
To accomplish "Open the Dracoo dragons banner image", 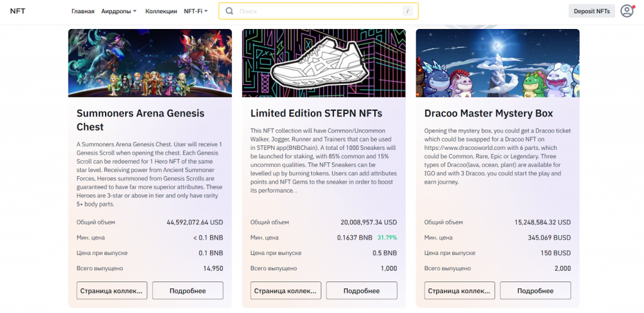I will point(497,63).
